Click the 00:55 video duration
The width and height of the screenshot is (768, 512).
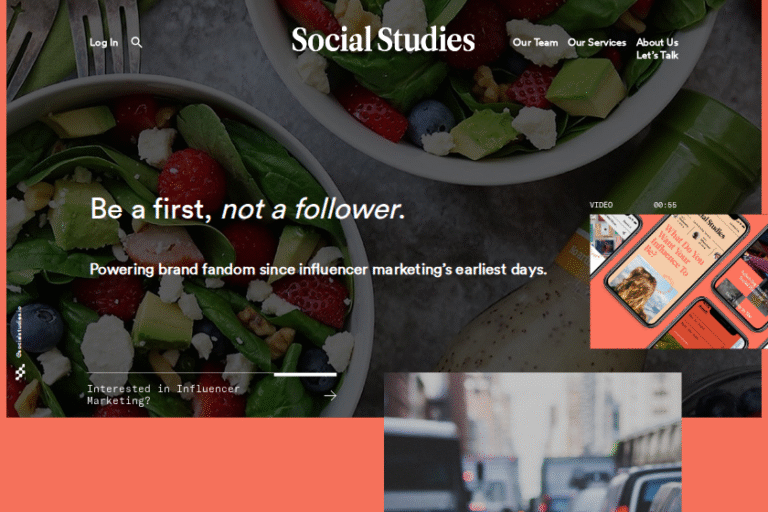(x=665, y=205)
